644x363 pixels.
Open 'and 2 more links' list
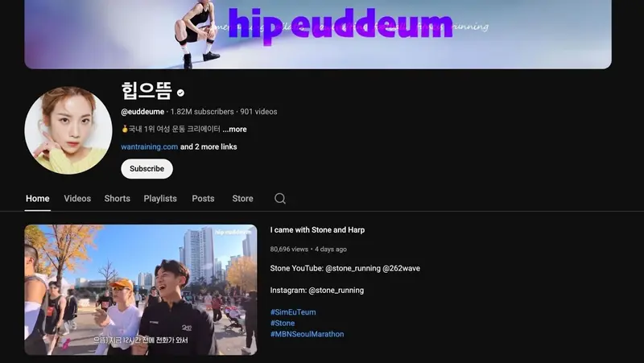tap(208, 146)
